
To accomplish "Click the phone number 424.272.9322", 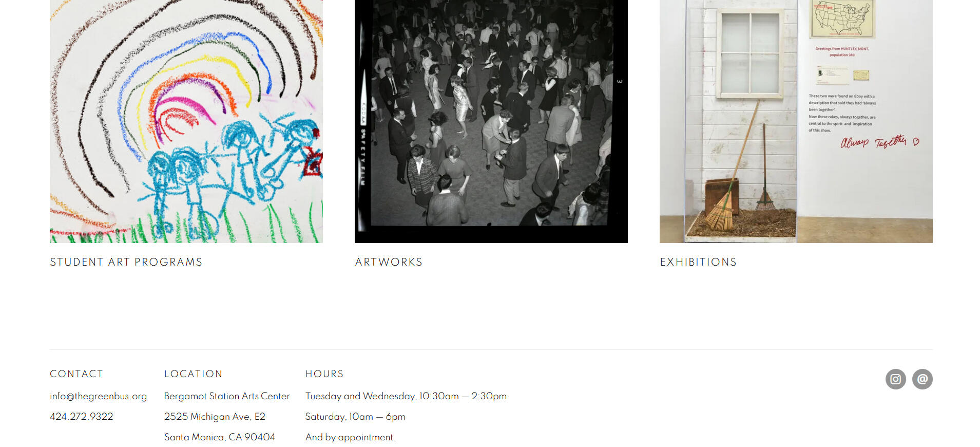I will coord(81,417).
